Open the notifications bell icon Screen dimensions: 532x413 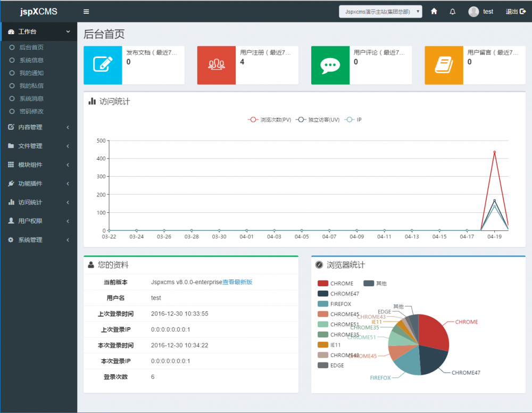pos(453,11)
